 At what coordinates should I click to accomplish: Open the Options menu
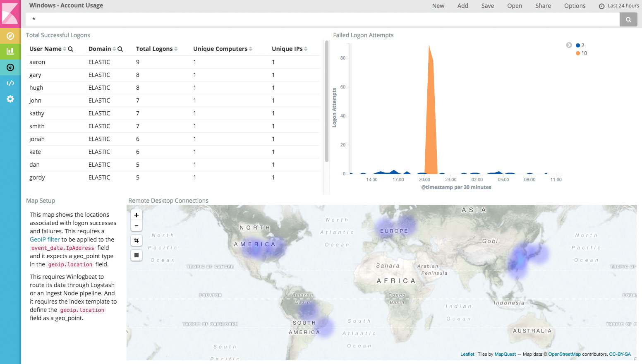point(575,6)
